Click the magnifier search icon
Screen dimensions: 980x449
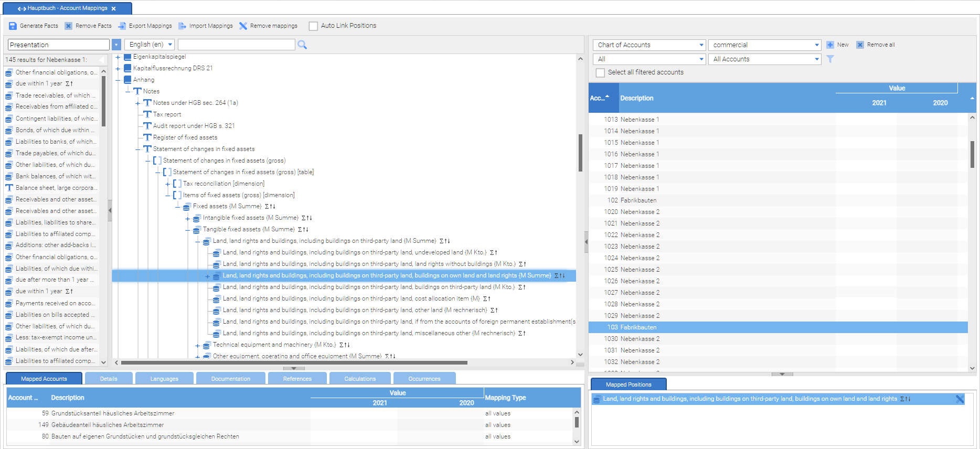coord(302,45)
